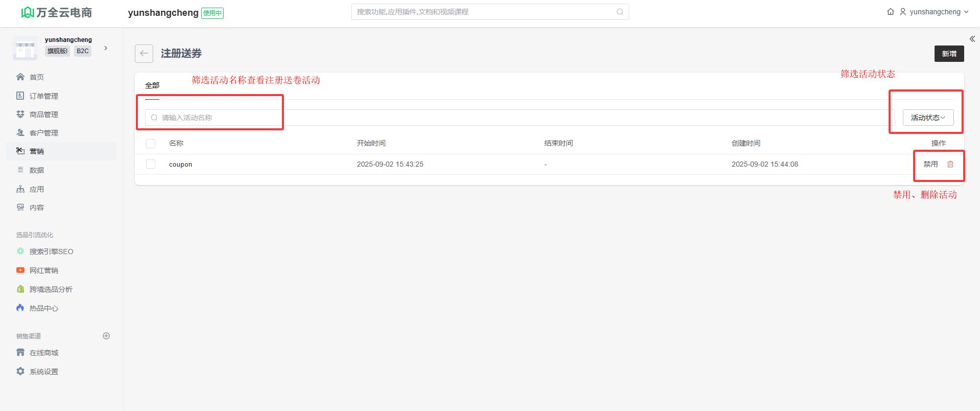Collapse the panel with double-chevron icon
Viewport: 980px width, 411px height.
click(972, 39)
